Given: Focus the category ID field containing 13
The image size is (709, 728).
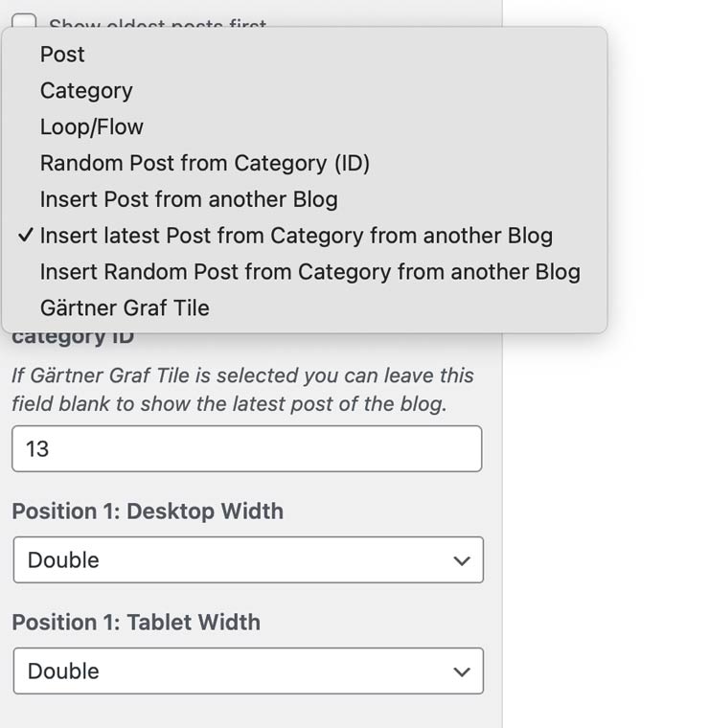Looking at the screenshot, I should [246, 448].
